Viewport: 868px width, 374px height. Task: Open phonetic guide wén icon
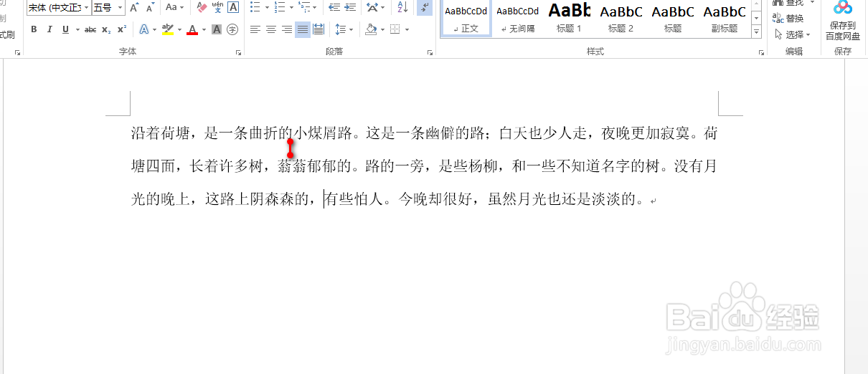217,8
